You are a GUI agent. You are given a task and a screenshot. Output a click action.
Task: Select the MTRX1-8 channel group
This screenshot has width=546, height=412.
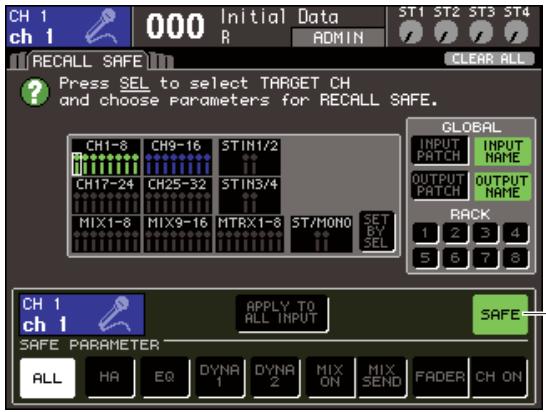click(x=249, y=234)
